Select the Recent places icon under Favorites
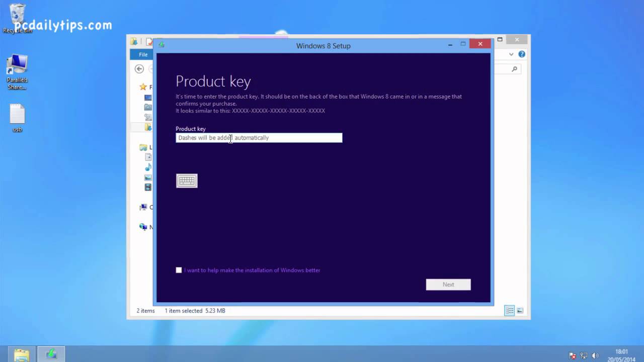This screenshot has height=362, width=644. click(148, 117)
